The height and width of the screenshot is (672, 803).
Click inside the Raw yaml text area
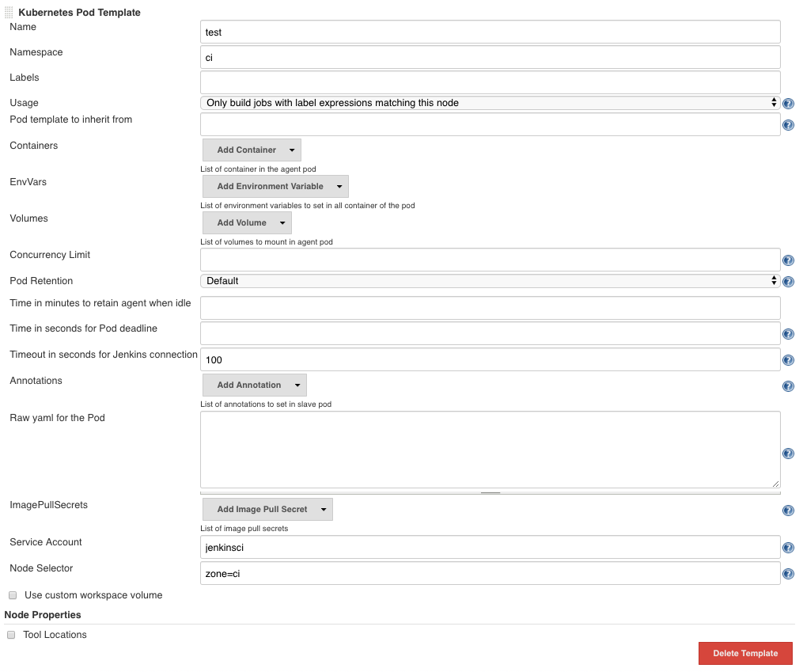(x=490, y=450)
